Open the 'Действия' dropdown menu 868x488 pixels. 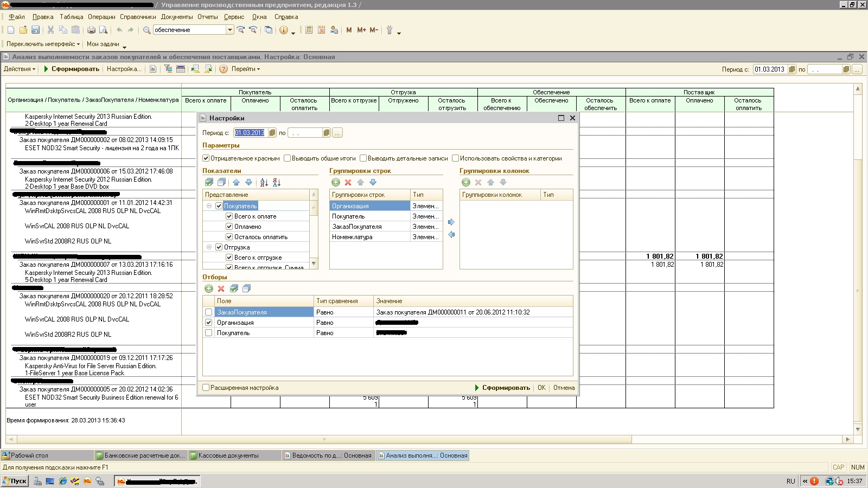[20, 69]
